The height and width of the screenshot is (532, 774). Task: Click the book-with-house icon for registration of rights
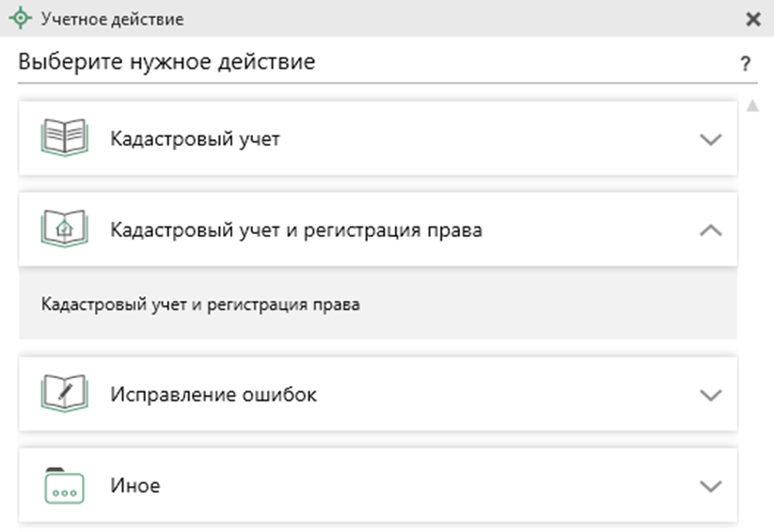click(x=65, y=228)
